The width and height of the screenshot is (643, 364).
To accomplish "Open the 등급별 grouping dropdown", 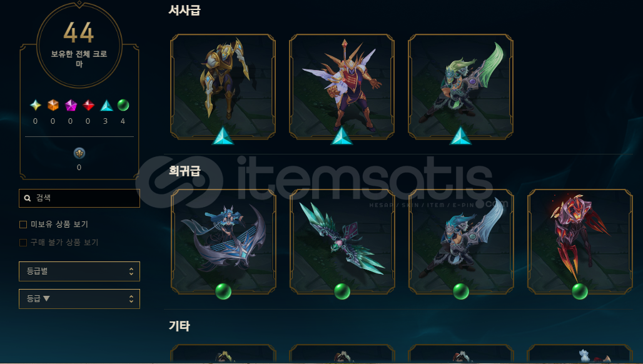I will pyautogui.click(x=79, y=271).
